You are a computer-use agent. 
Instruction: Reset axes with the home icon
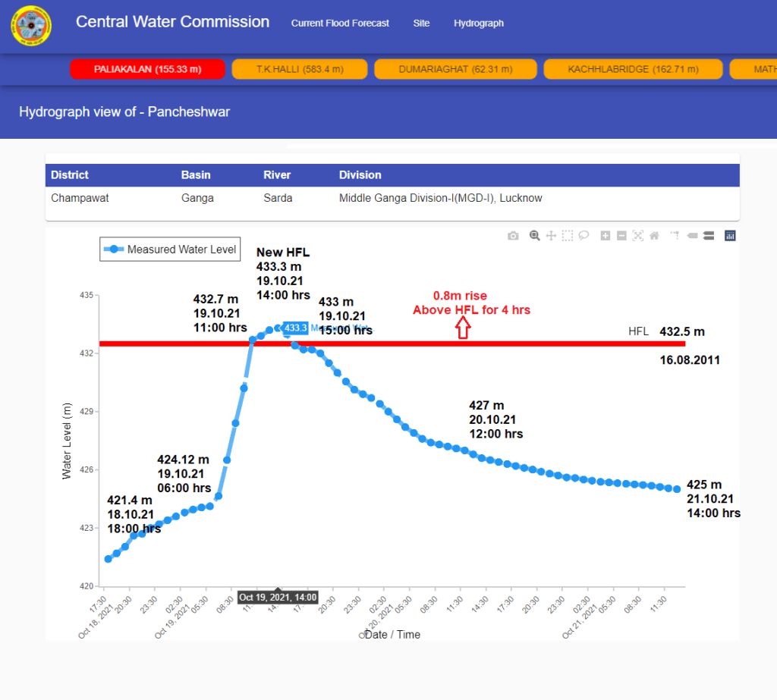pos(654,236)
